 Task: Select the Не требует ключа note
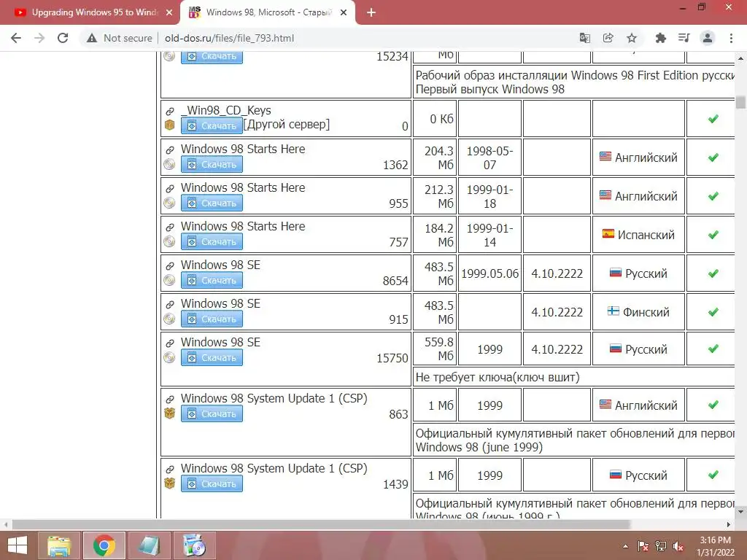click(x=498, y=377)
